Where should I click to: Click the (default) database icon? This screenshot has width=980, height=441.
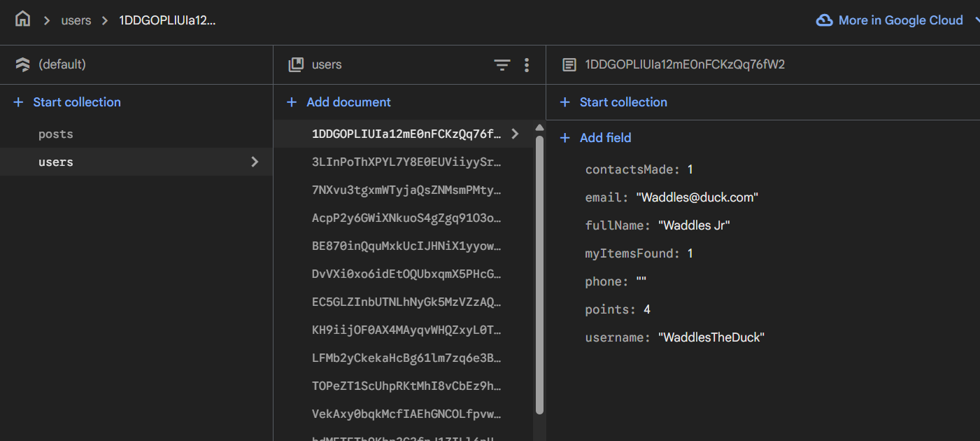tap(23, 65)
